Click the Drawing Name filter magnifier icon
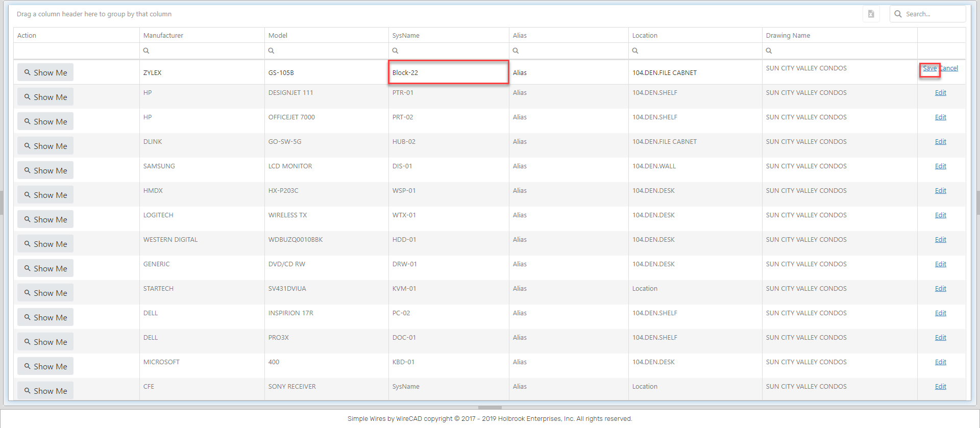This screenshot has width=980, height=428. (769, 51)
